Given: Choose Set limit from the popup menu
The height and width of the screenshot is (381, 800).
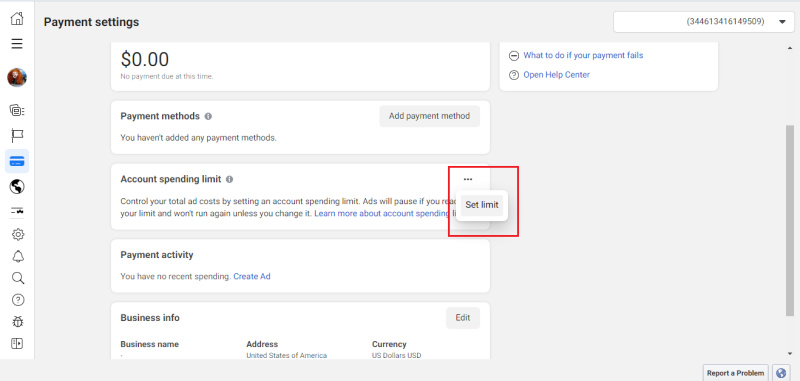Looking at the screenshot, I should pos(482,205).
